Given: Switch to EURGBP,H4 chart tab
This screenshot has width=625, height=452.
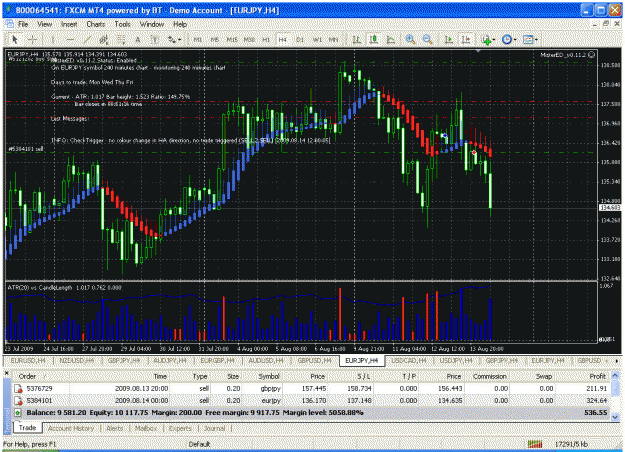Looking at the screenshot, I should [x=218, y=360].
